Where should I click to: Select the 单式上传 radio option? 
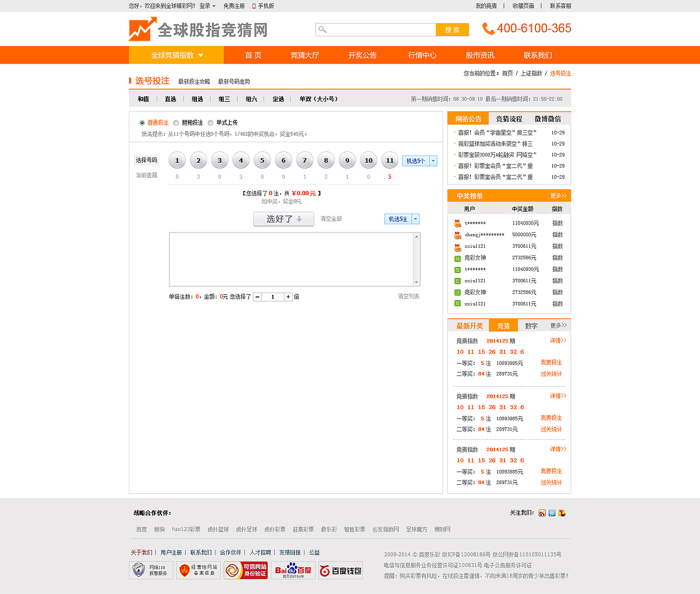211,123
